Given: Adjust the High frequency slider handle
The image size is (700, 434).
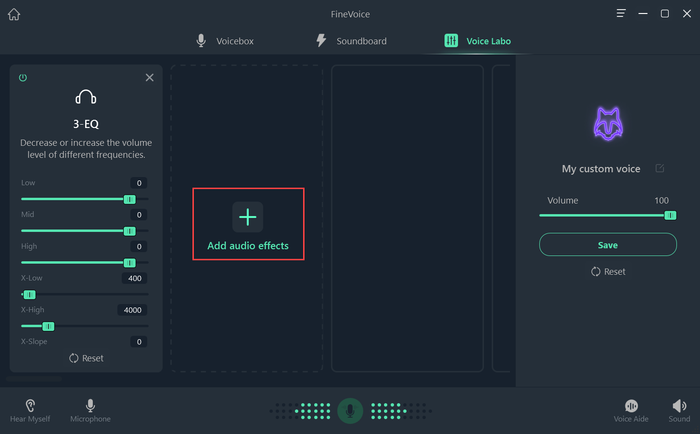Looking at the screenshot, I should pyautogui.click(x=129, y=263).
